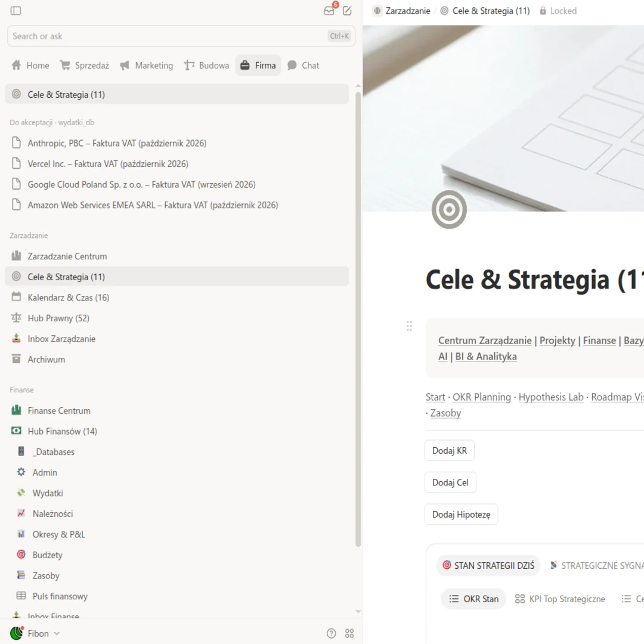This screenshot has height=644, width=644.
Task: Open the Fibon workspace switcher dropdown
Action: coord(35,633)
